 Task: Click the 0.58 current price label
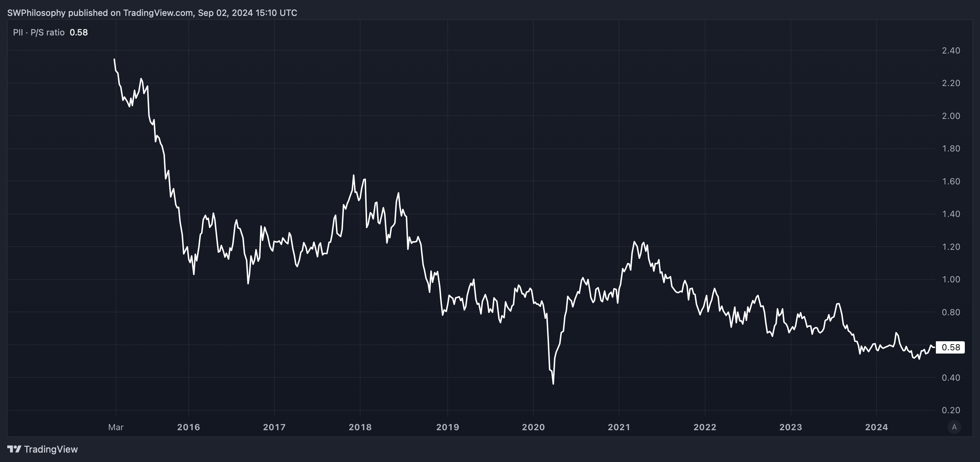click(x=950, y=347)
